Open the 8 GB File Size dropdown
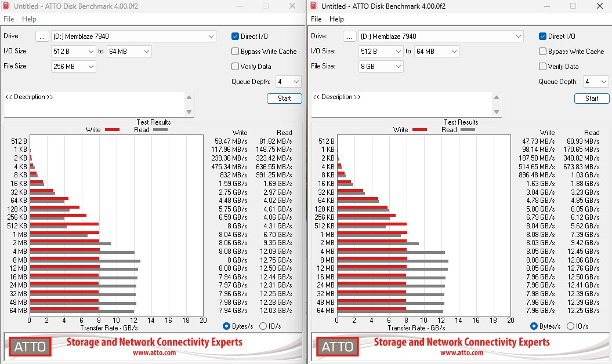 coord(381,66)
